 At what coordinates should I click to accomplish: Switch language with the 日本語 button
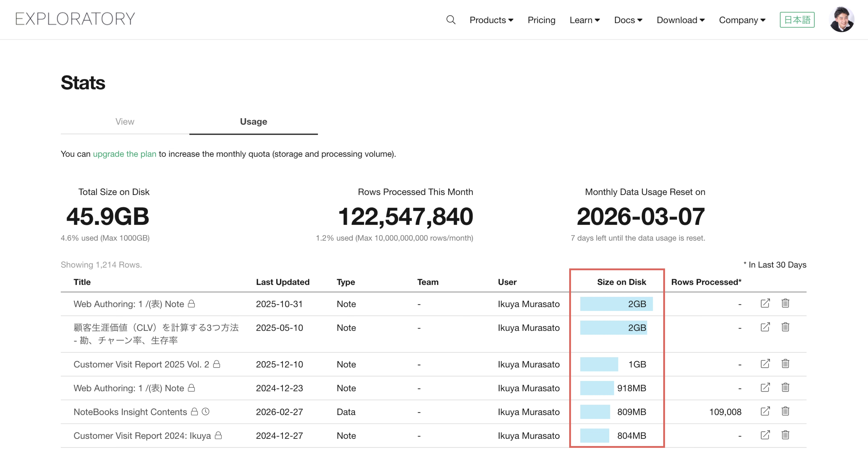(797, 20)
